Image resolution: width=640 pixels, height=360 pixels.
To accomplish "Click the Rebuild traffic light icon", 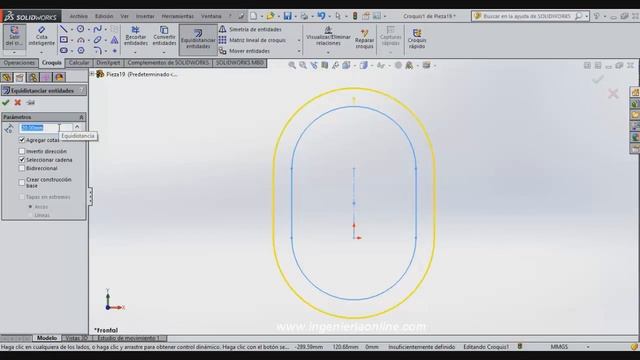I will click(355, 16).
